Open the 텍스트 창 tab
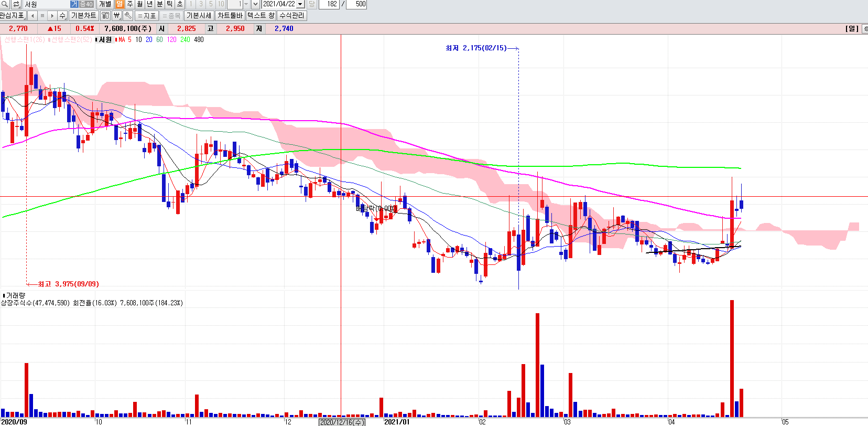The image size is (868, 426). [261, 16]
